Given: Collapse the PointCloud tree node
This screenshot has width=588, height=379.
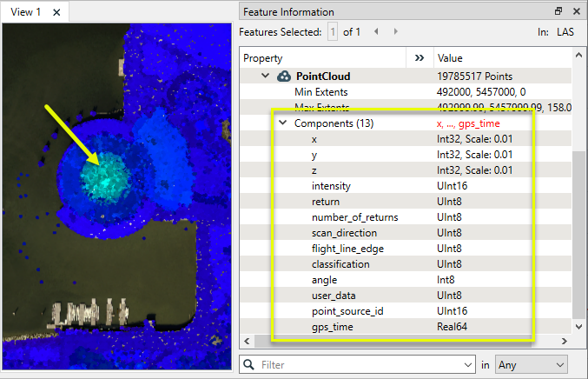Looking at the screenshot, I should [x=266, y=76].
